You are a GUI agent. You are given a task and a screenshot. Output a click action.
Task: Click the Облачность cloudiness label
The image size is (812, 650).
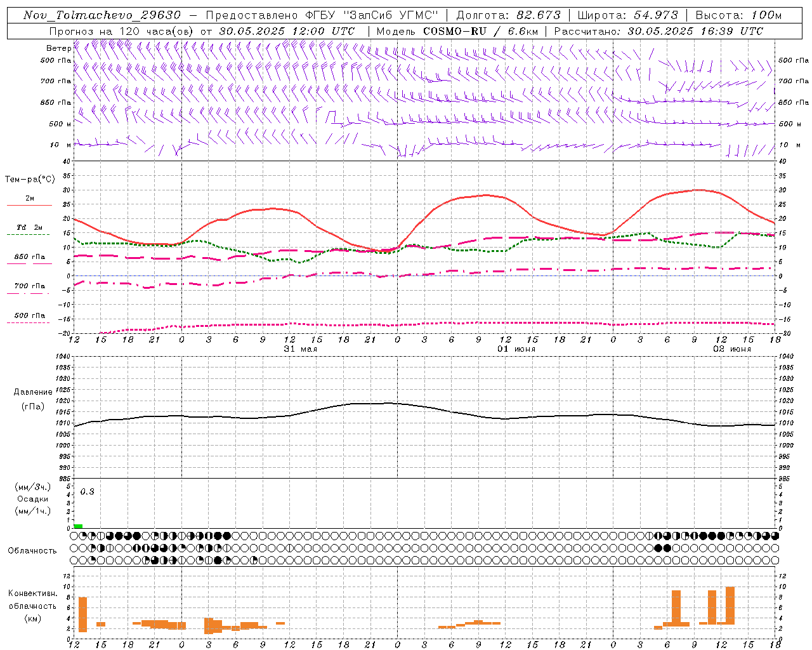(32, 550)
